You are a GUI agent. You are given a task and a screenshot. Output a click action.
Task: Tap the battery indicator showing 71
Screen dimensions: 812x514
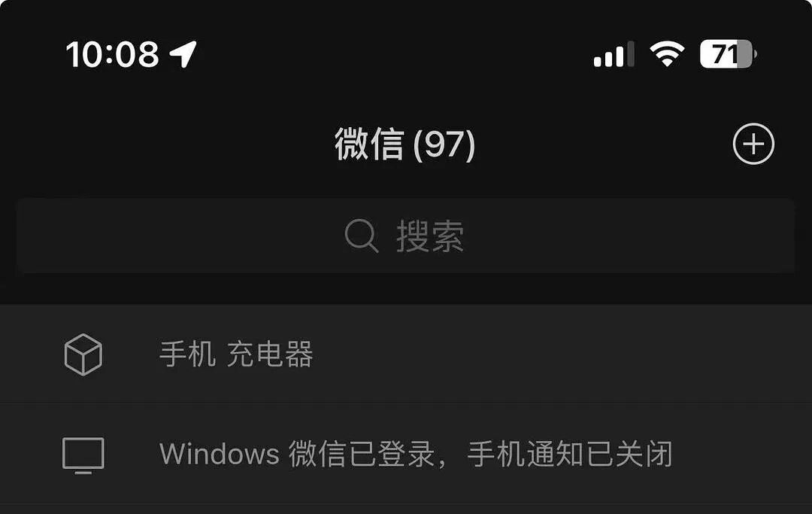click(x=728, y=54)
